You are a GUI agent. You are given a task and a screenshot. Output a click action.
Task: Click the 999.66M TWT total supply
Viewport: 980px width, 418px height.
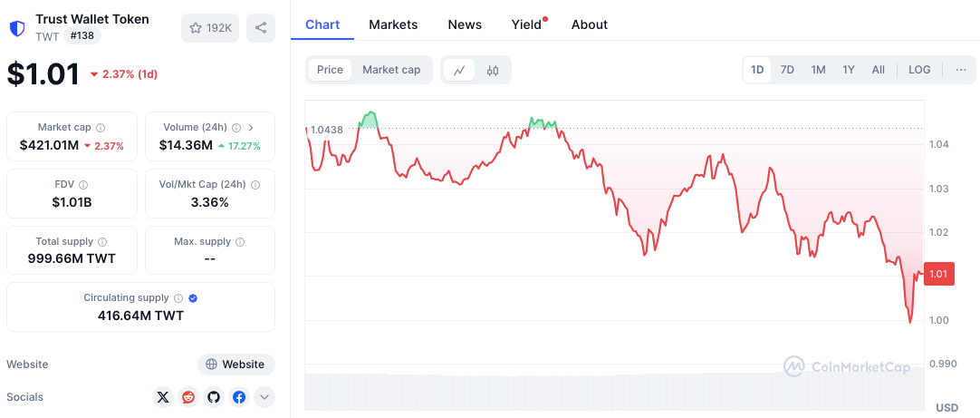(72, 258)
